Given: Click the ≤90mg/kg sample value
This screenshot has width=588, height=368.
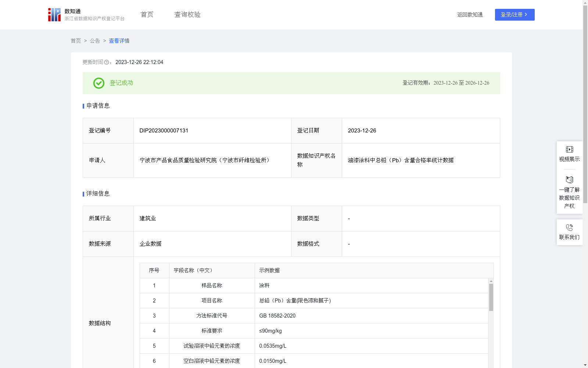Looking at the screenshot, I should point(270,331).
